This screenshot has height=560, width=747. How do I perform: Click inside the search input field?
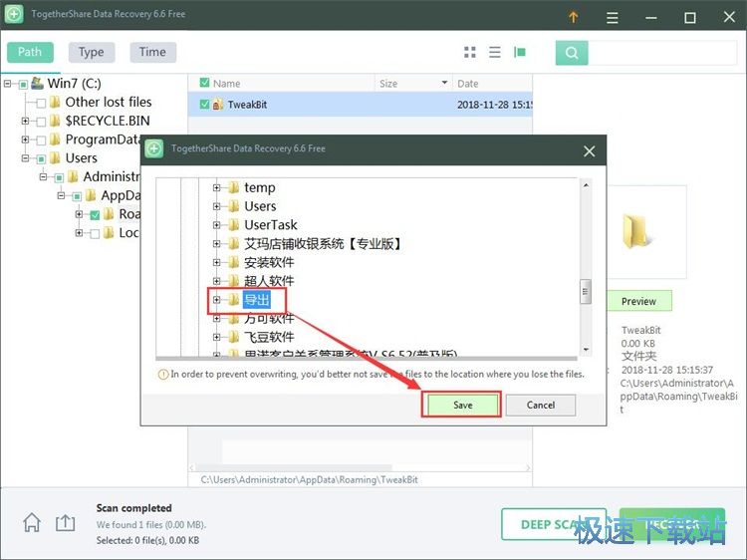click(662, 53)
